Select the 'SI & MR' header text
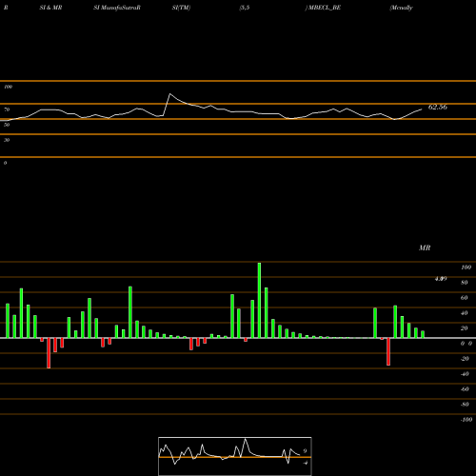 tap(50, 8)
